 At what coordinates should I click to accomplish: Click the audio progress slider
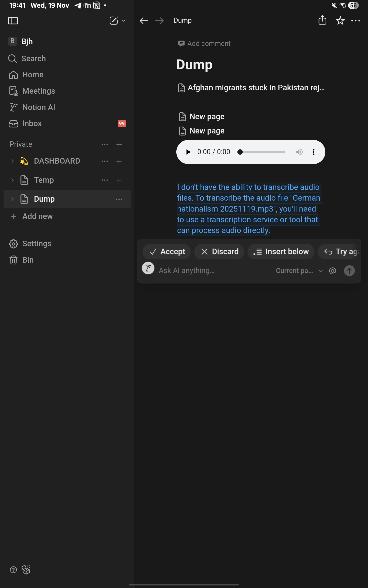click(x=262, y=152)
